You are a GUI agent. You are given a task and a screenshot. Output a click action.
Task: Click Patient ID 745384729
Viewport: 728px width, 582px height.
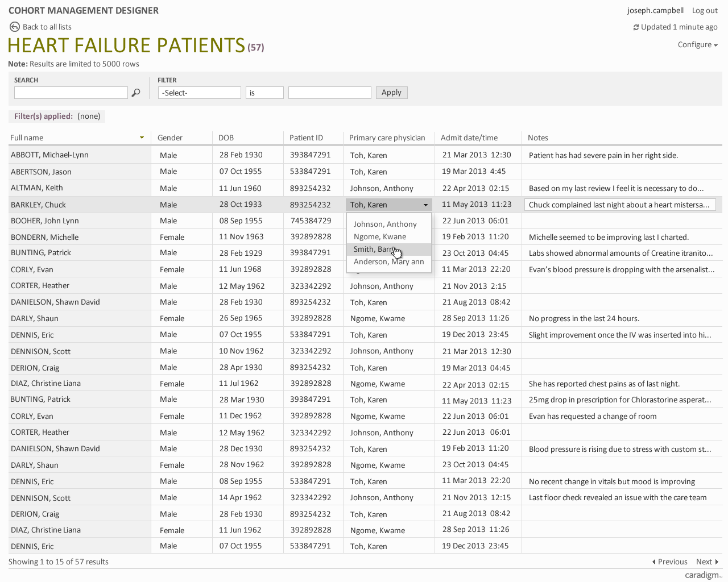pyautogui.click(x=311, y=221)
